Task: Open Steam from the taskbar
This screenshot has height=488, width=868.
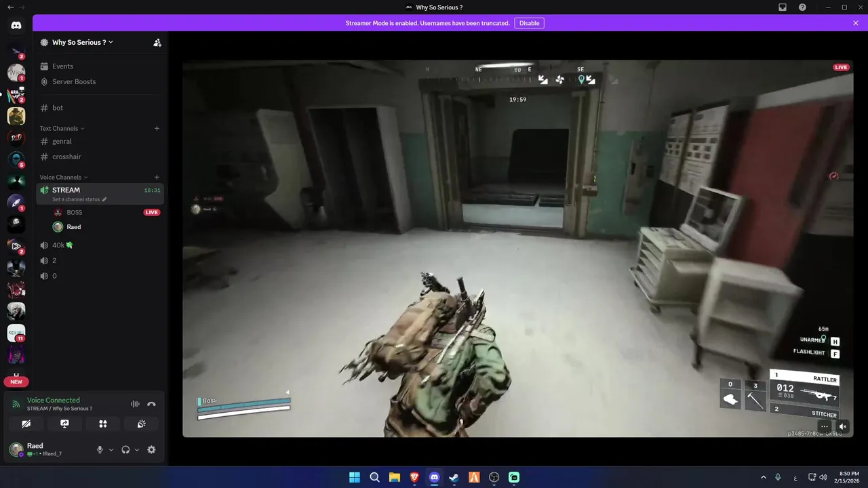Action: click(x=454, y=477)
